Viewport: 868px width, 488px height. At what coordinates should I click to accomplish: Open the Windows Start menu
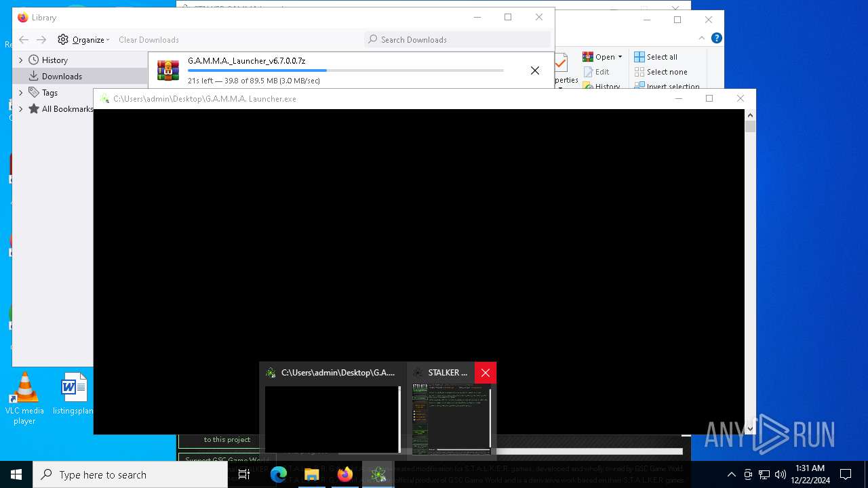pos(16,474)
